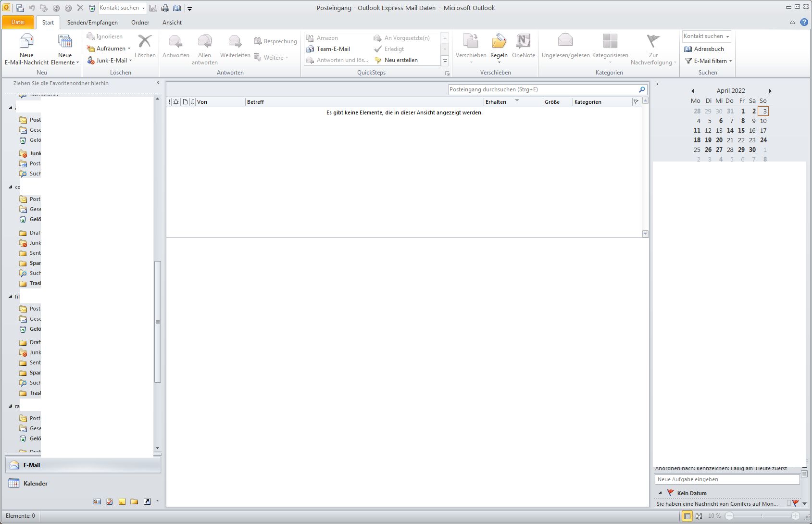Screen dimensions: 812x524
Task: Open address book icon in quick access toolbar
Action: (x=177, y=8)
